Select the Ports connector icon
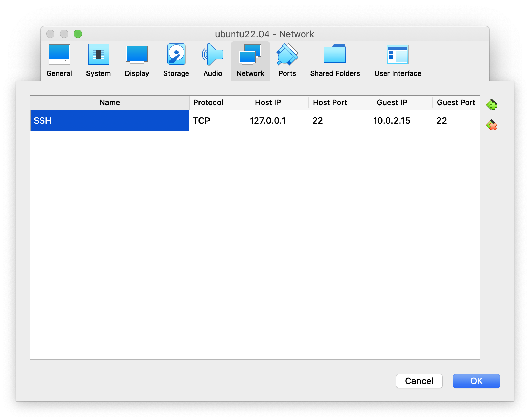 287,55
